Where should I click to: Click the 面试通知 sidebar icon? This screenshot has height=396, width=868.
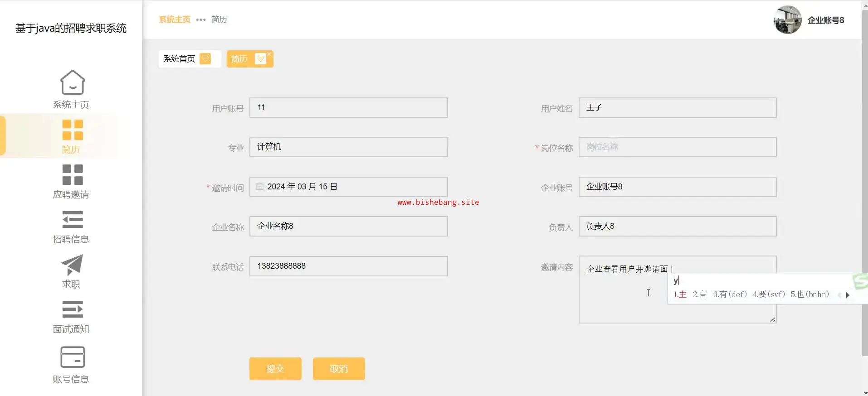pyautogui.click(x=72, y=309)
